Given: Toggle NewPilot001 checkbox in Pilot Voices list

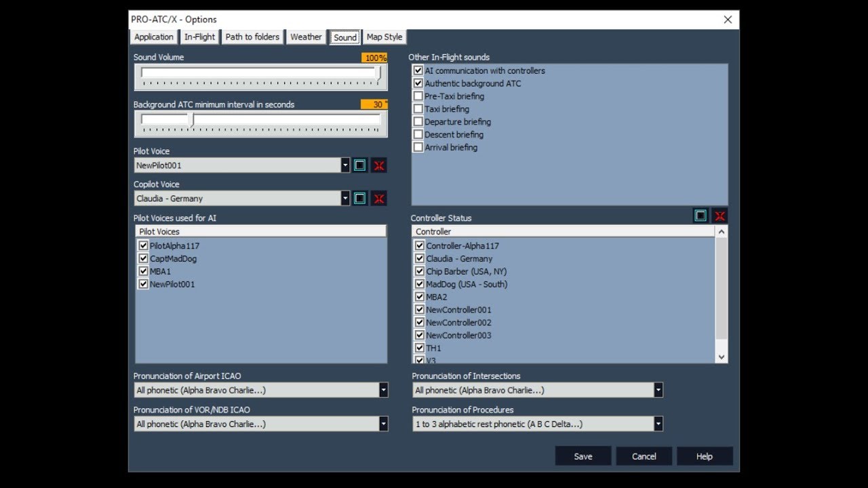Looking at the screenshot, I should click(x=143, y=285).
